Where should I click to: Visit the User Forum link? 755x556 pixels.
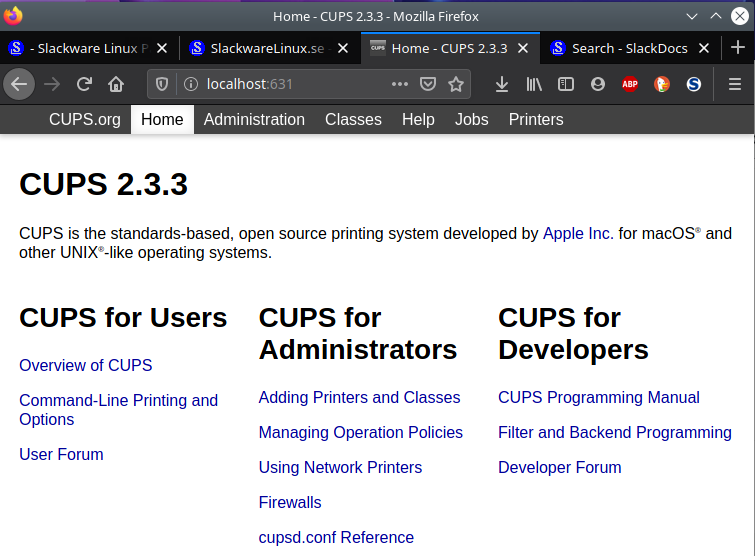61,454
